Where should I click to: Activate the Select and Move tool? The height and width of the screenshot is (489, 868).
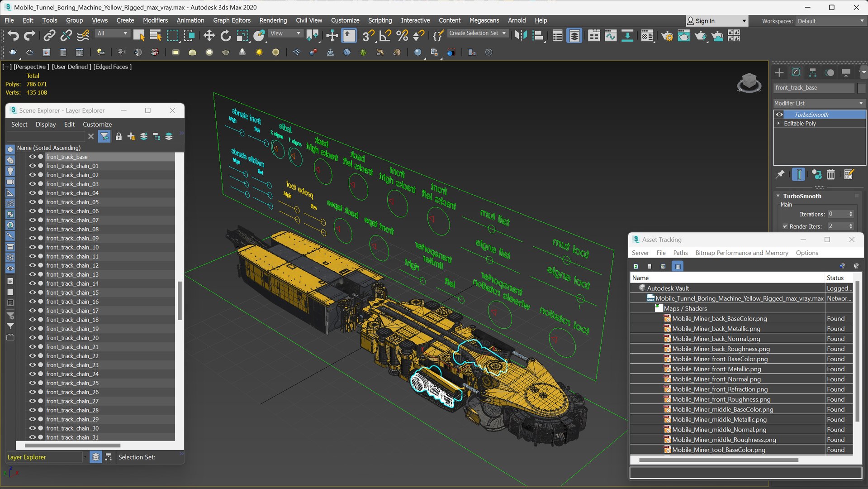click(209, 36)
